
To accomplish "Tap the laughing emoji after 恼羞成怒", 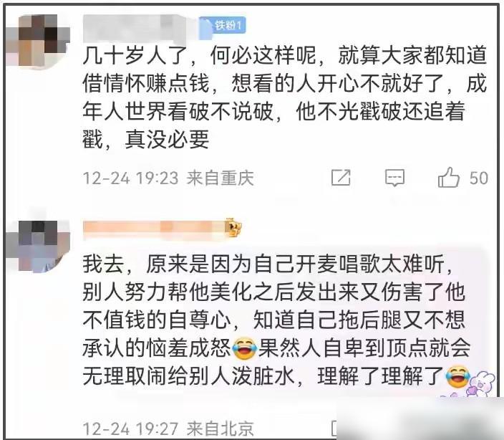I will [x=244, y=349].
